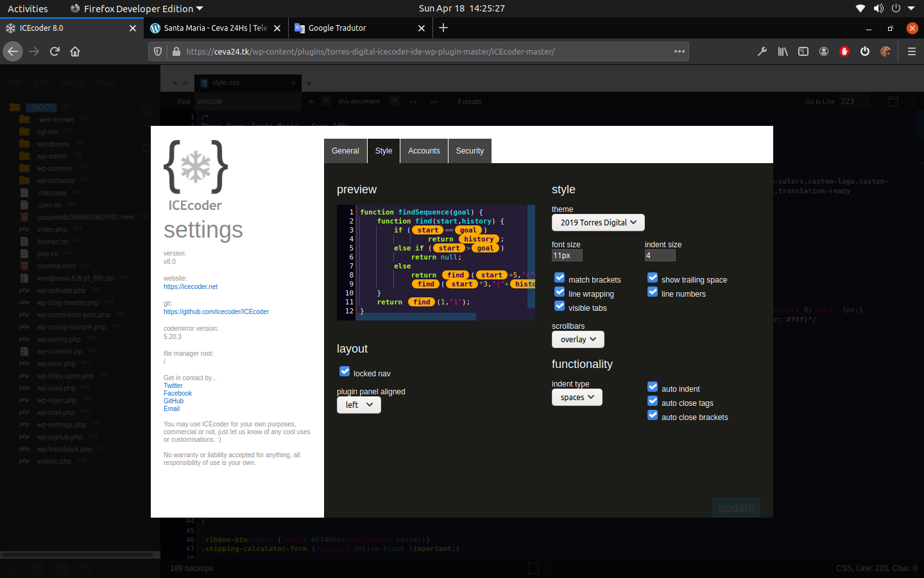Open the cookie extension icon
This screenshot has height=578, width=924.
886,51
